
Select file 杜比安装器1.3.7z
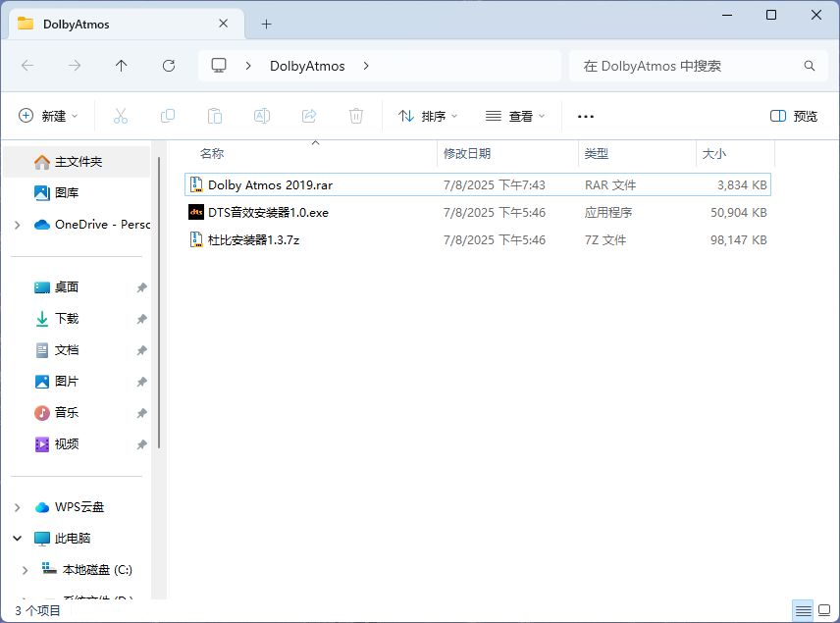click(x=478, y=239)
